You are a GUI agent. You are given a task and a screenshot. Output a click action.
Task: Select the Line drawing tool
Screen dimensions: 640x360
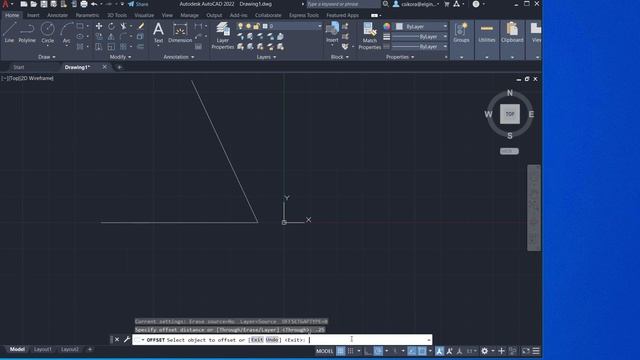pos(9,33)
